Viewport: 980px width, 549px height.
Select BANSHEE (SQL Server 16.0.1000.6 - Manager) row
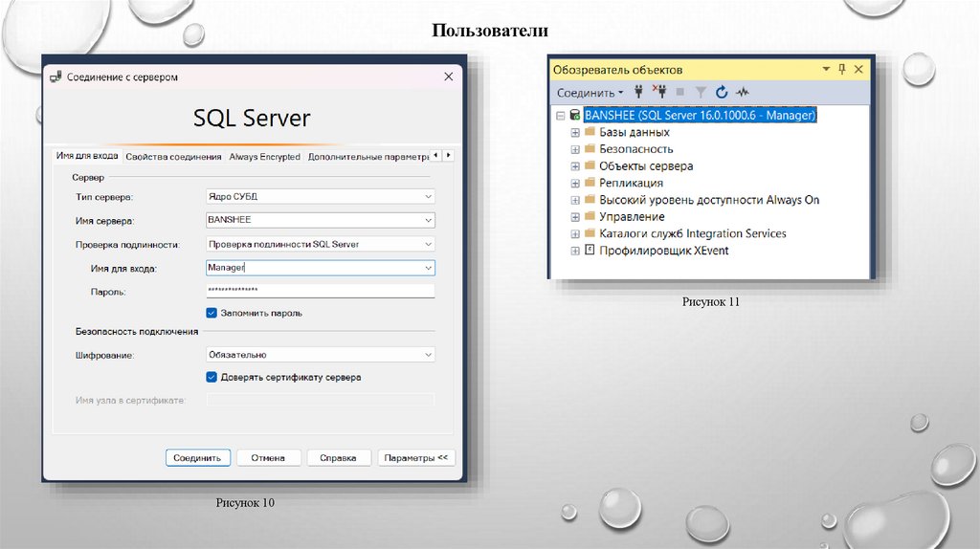tap(700, 115)
